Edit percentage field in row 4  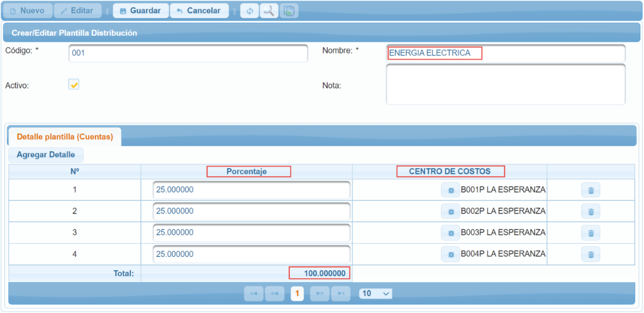(x=252, y=254)
